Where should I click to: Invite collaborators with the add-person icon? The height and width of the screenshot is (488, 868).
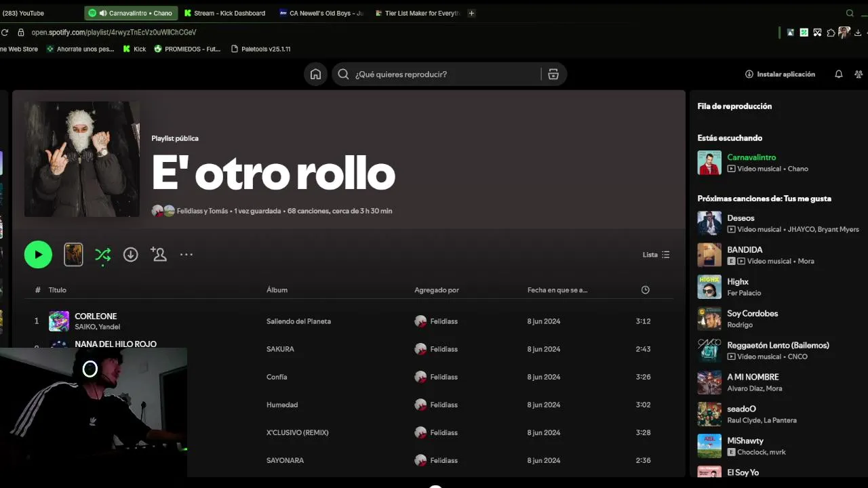[x=159, y=254]
